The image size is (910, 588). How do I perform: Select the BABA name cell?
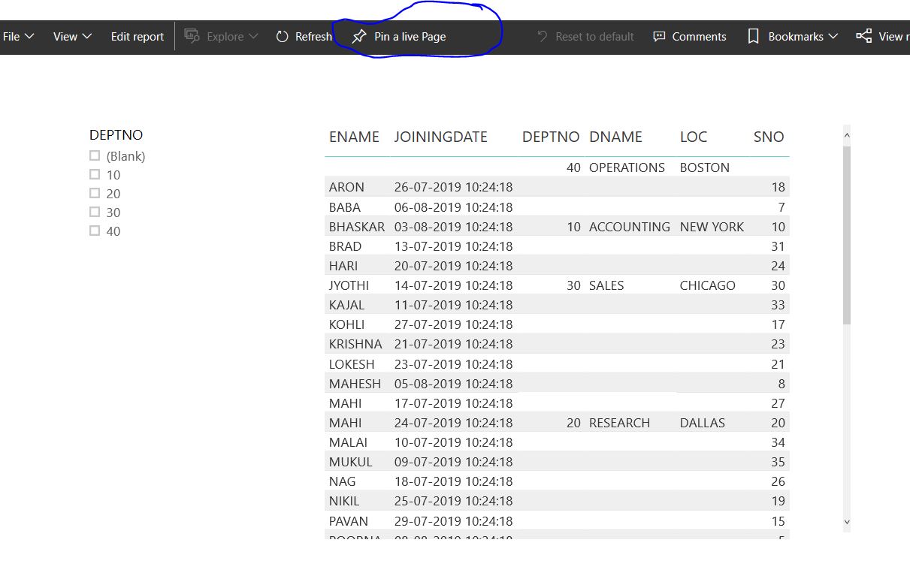click(x=345, y=207)
